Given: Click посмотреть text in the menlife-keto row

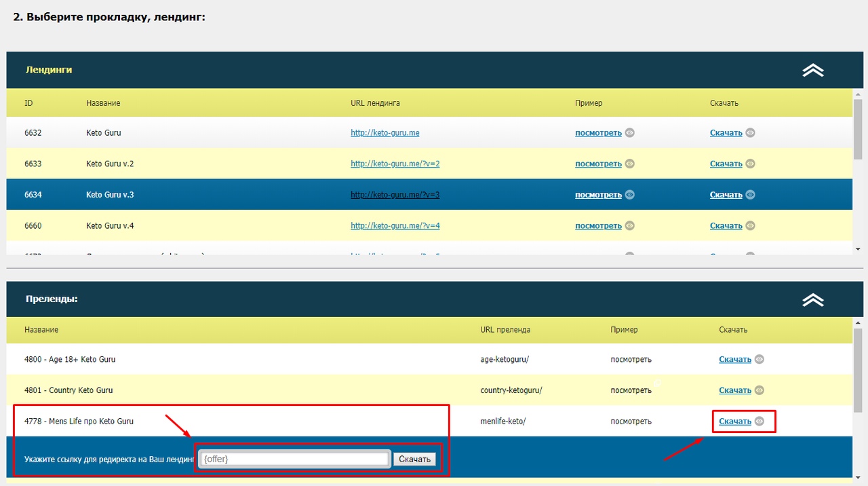Looking at the screenshot, I should [x=631, y=422].
